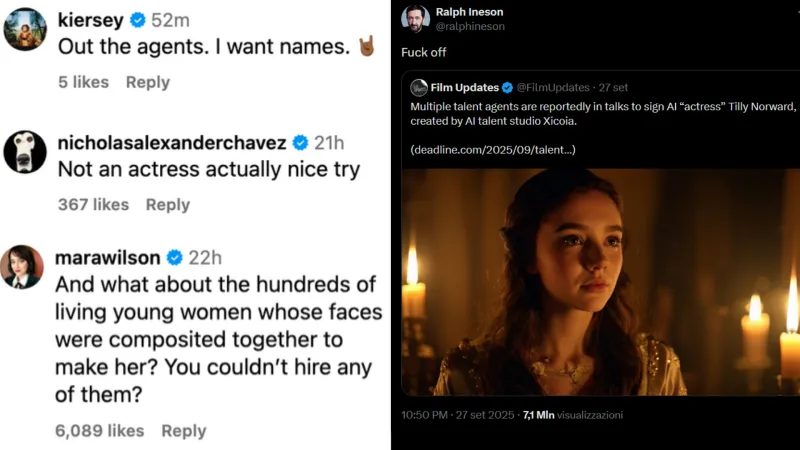This screenshot has width=800, height=450.
Task: Click Ralph Ineson's profile picture
Action: click(416, 19)
